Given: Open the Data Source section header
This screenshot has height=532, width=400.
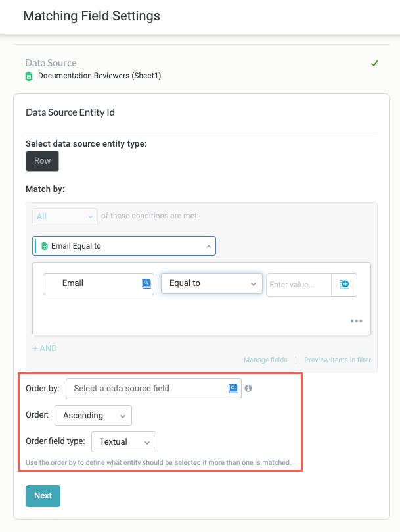Looking at the screenshot, I should tap(51, 63).
